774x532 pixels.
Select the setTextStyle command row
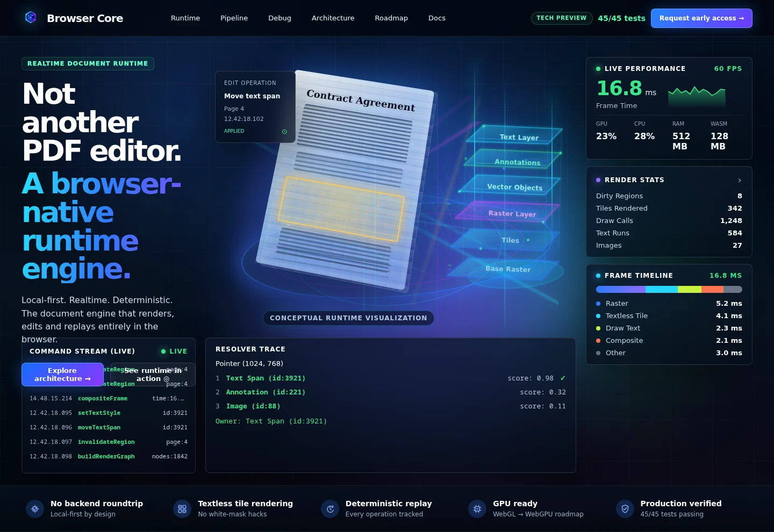109,413
